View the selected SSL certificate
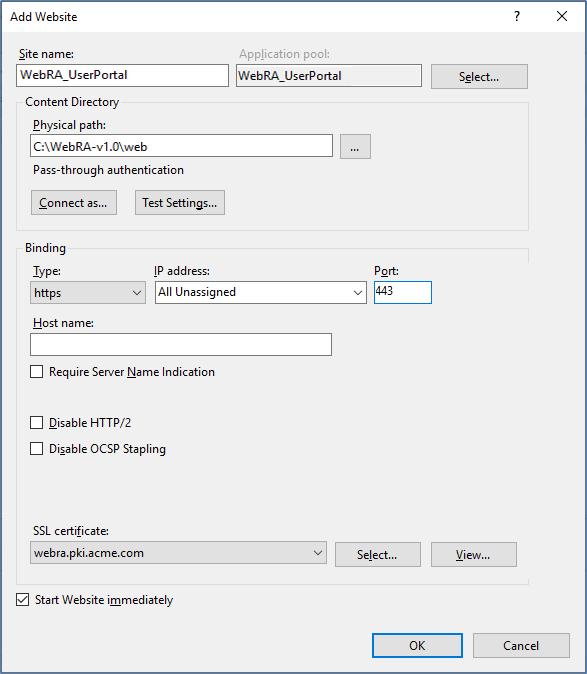This screenshot has height=674, width=587. (474, 555)
